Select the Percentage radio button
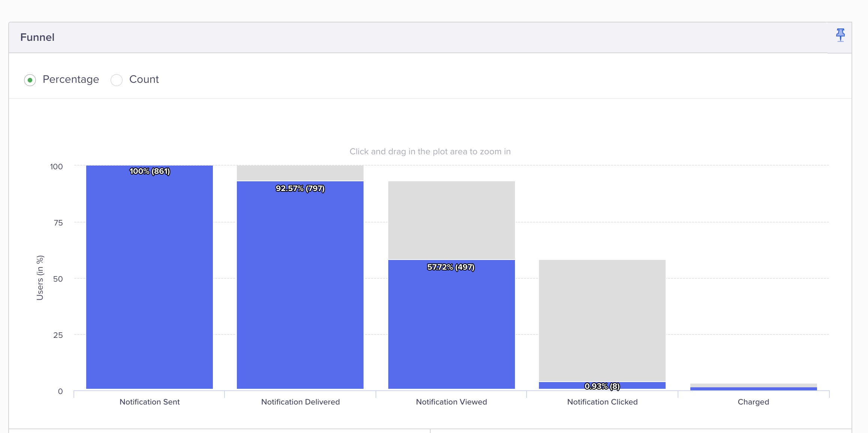The image size is (868, 433). [x=30, y=80]
